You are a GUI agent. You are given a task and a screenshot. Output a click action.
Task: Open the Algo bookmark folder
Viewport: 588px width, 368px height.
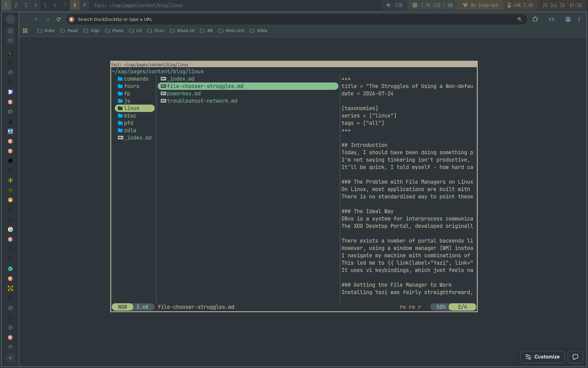click(x=91, y=31)
